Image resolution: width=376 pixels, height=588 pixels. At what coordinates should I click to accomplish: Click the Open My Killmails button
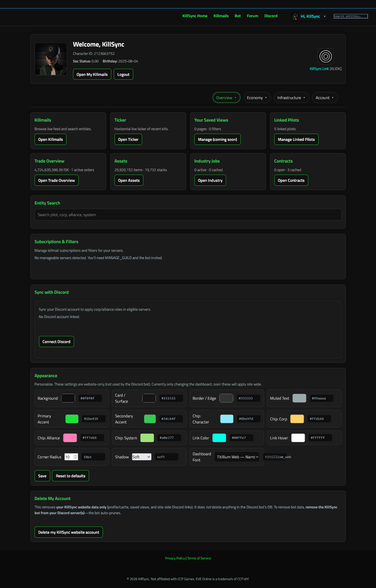click(x=92, y=74)
